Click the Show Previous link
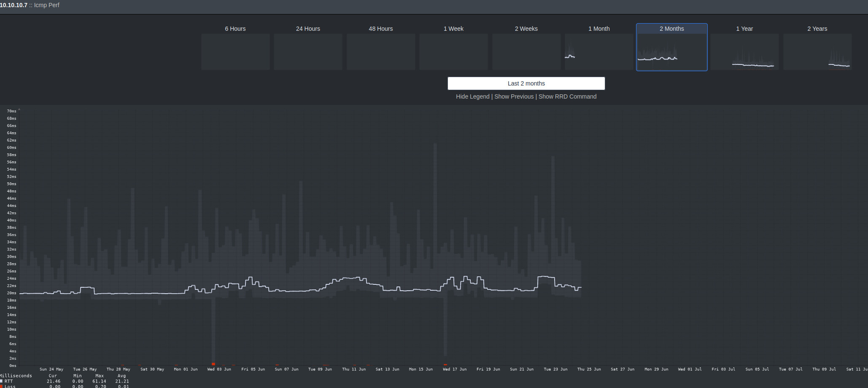Screen dimensions: 868x388 [514, 96]
